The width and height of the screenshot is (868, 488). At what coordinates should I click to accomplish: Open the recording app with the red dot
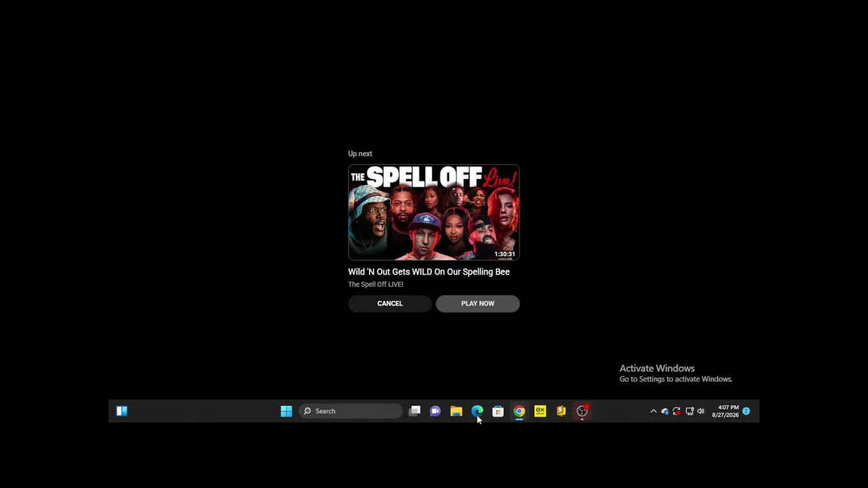click(x=582, y=411)
